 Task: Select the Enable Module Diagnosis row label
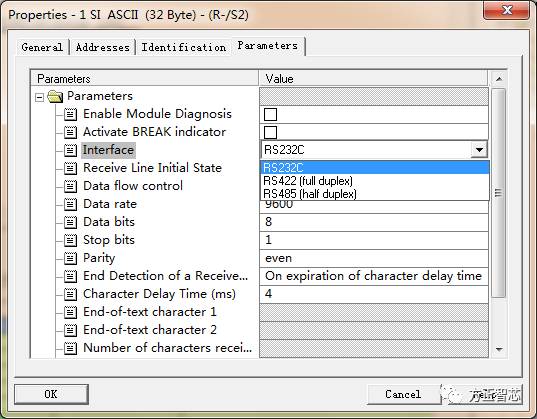click(158, 114)
